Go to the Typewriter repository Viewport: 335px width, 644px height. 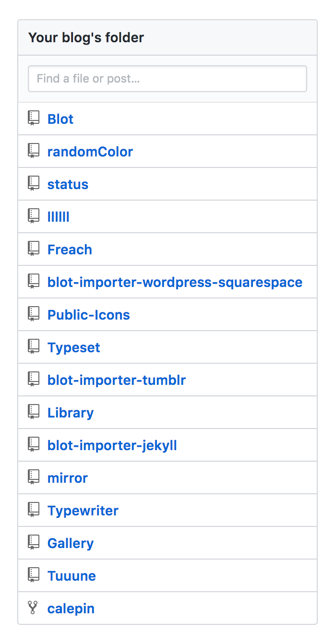pos(83,511)
